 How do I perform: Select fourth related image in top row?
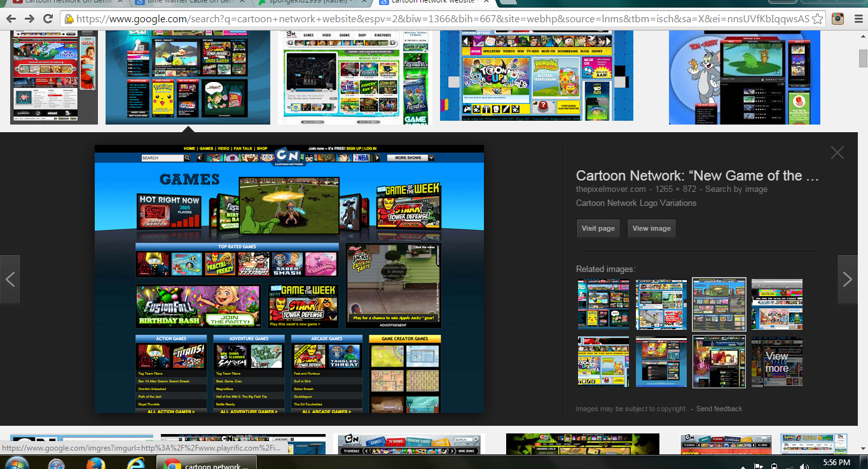(x=777, y=304)
